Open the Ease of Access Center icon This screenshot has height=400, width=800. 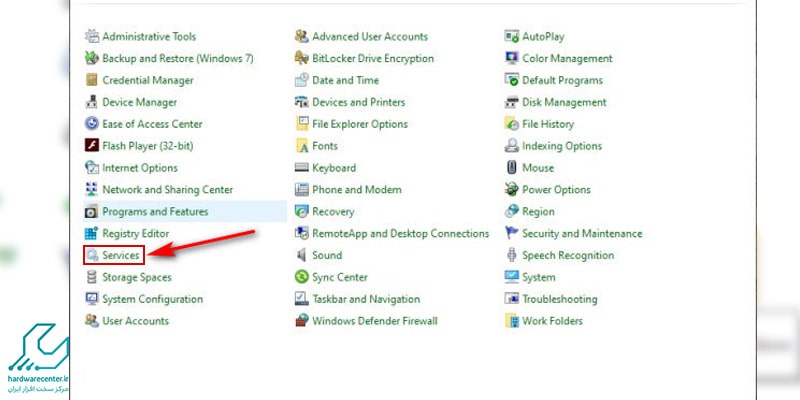[92, 124]
